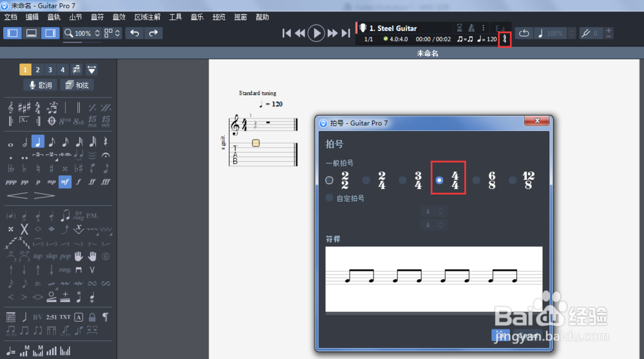Toggle the bottom global view panel
This screenshot has width=644, height=359.
[31, 34]
